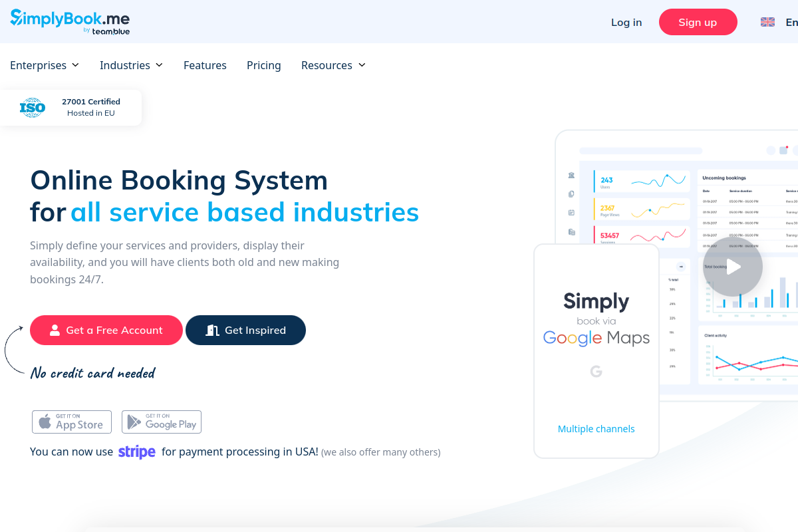Click the bank icon in dashboard sidebar

click(571, 176)
